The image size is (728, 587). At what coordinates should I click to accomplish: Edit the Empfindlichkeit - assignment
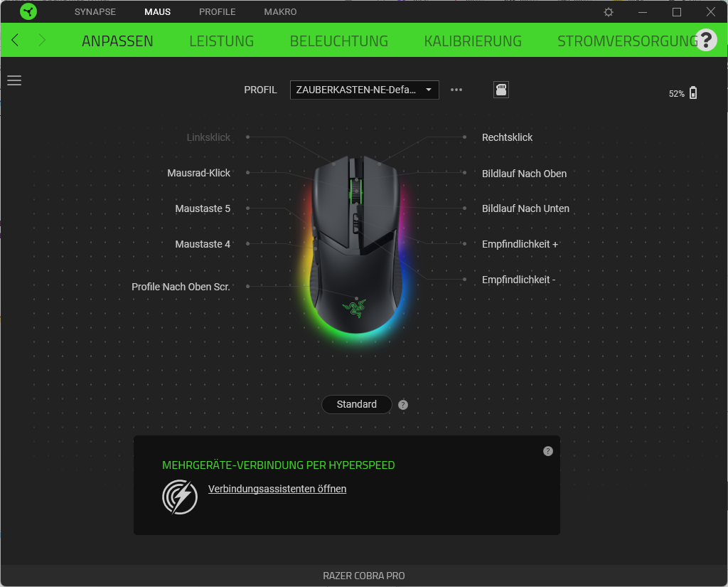coord(518,280)
